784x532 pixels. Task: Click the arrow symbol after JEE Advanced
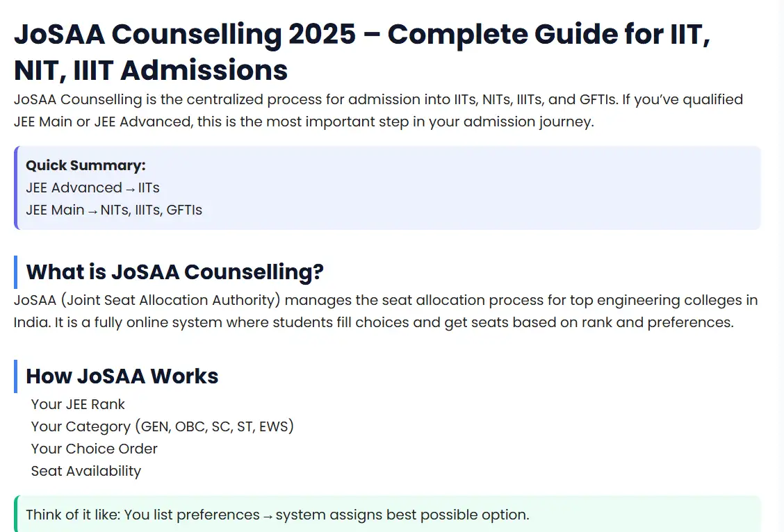[x=130, y=190]
